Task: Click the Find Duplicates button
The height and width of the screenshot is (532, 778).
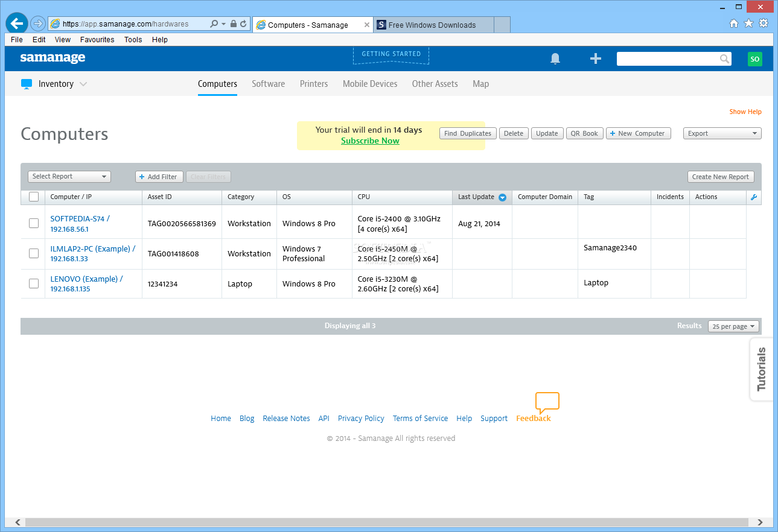Action: pos(468,133)
